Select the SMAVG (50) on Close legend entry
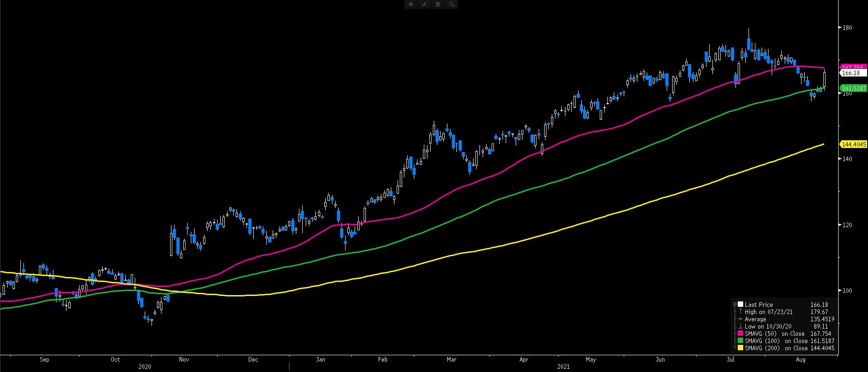This screenshot has height=372, width=868. [774, 334]
